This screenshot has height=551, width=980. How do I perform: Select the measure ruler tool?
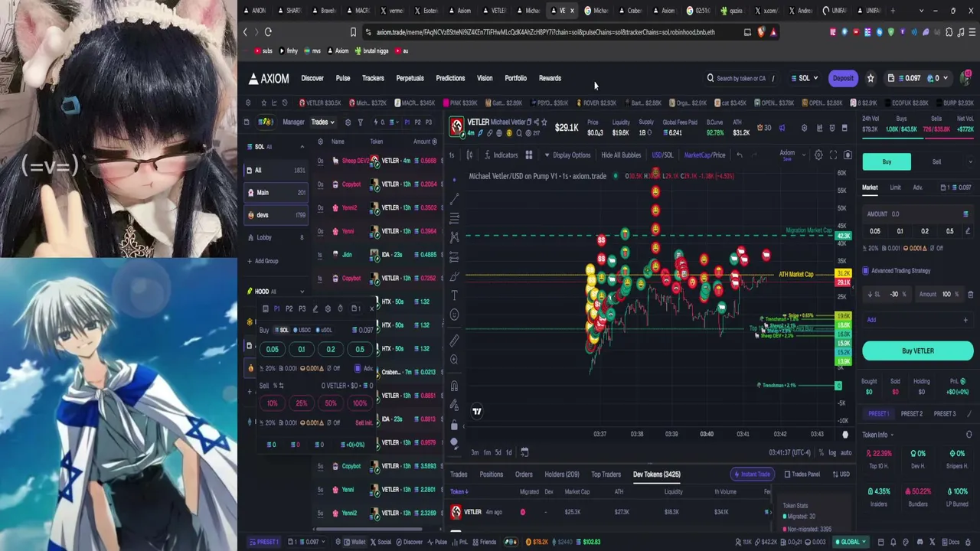pos(454,341)
